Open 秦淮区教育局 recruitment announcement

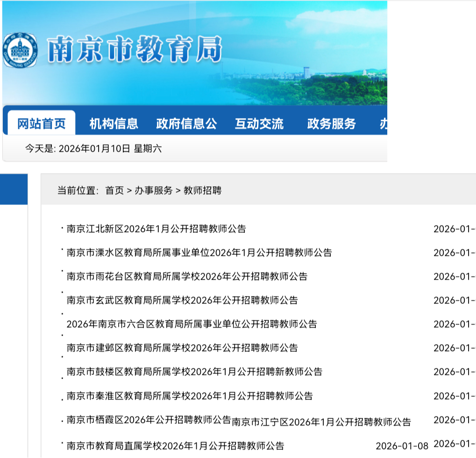point(190,396)
